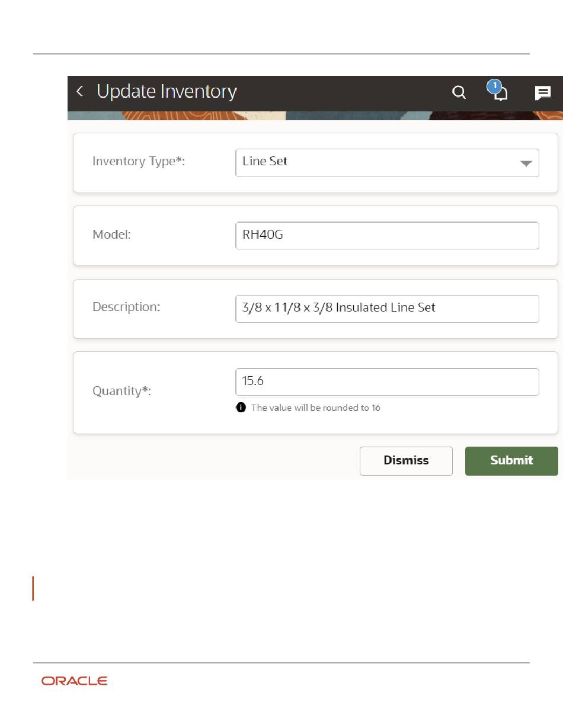The height and width of the screenshot is (728, 563).
Task: Click the Description: label
Action: point(126,307)
